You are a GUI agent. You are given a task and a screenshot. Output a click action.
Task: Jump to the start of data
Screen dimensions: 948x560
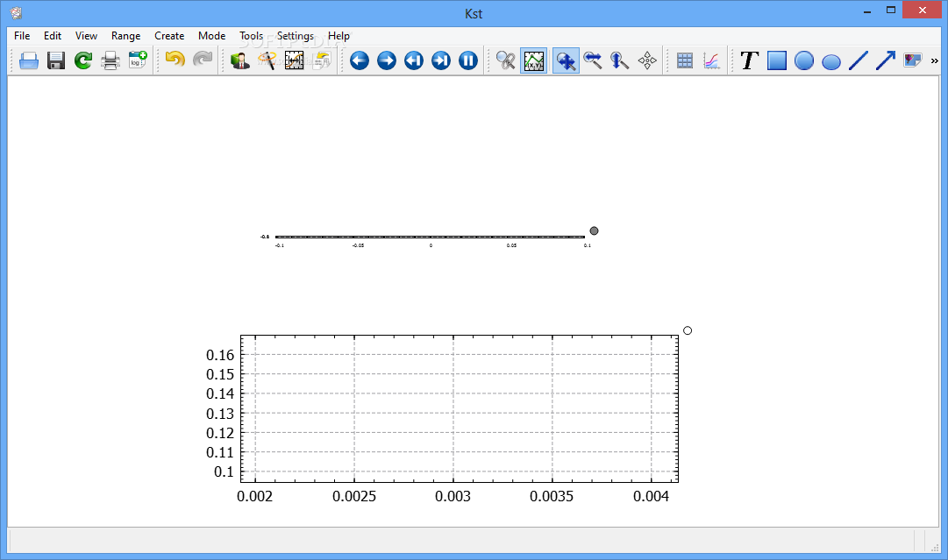tap(414, 60)
